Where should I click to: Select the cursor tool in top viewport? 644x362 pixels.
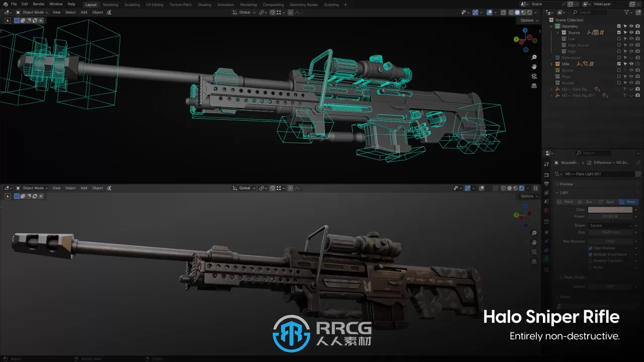(x=8, y=21)
